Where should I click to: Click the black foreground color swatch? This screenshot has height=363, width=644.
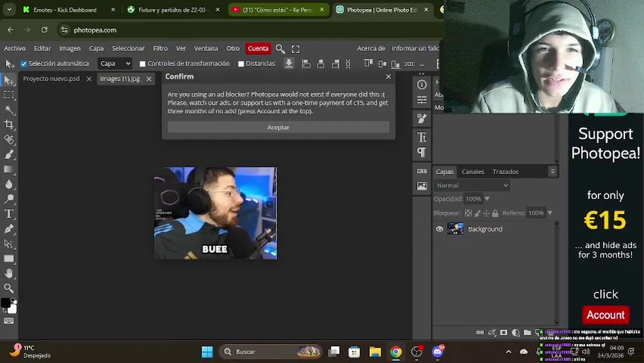point(6,303)
